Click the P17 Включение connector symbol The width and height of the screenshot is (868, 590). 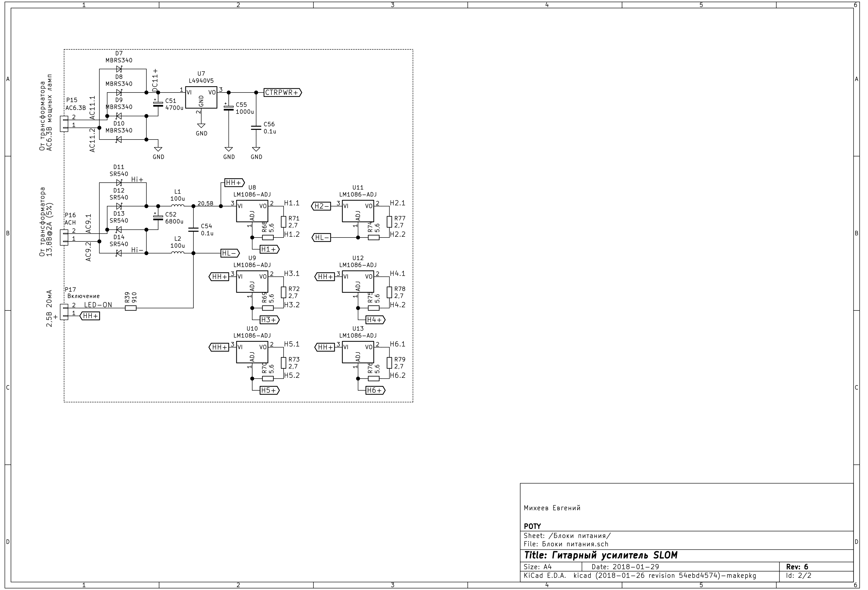pyautogui.click(x=64, y=312)
